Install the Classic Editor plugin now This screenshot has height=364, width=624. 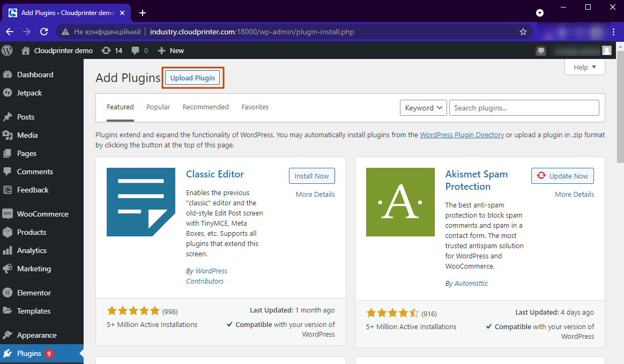pos(311,176)
